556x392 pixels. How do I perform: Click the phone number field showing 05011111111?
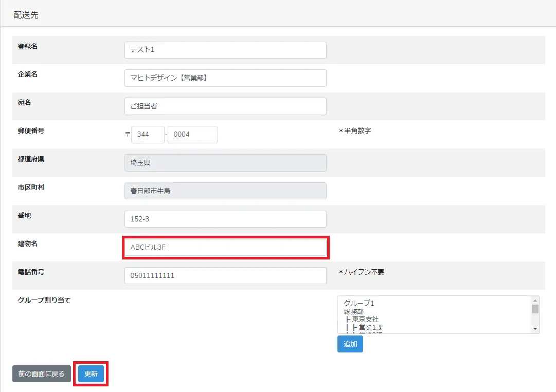[225, 275]
